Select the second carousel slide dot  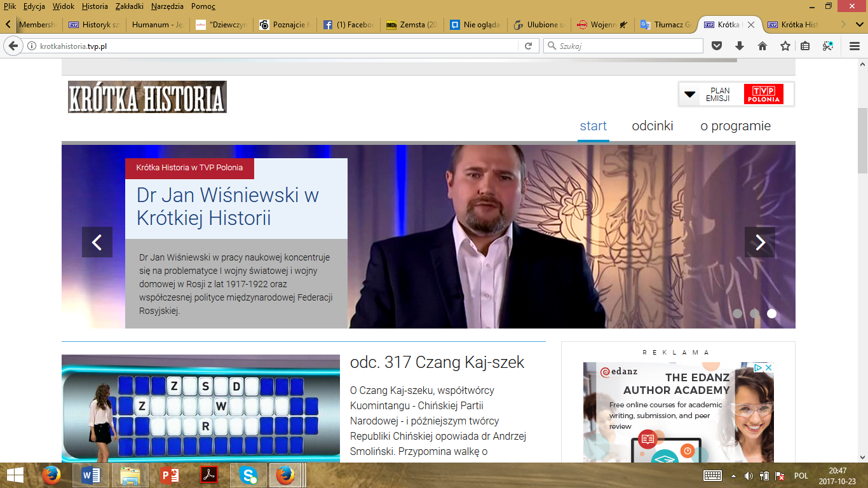tap(754, 313)
